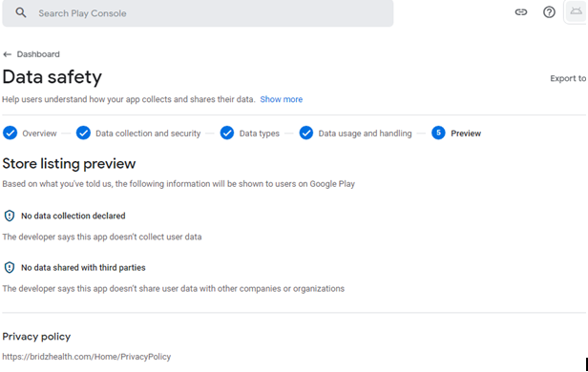588x372 pixels.
Task: Click shield icon beside No data shared
Action: tap(10, 267)
